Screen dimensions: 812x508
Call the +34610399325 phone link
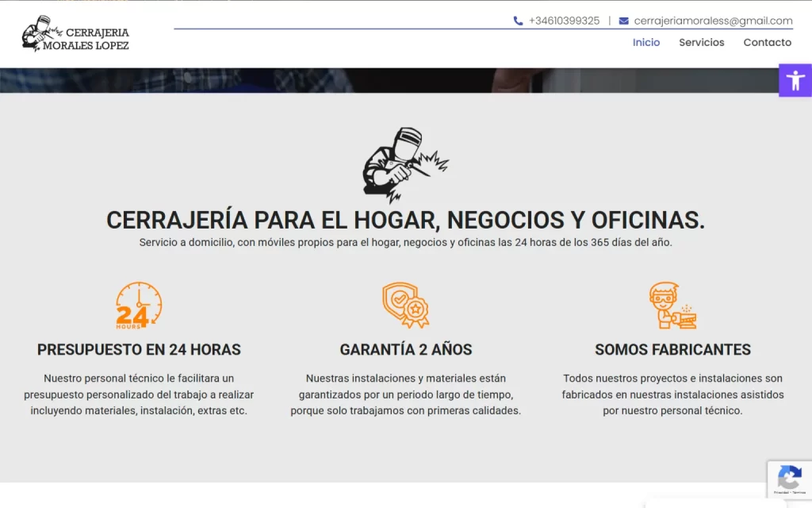(x=564, y=21)
